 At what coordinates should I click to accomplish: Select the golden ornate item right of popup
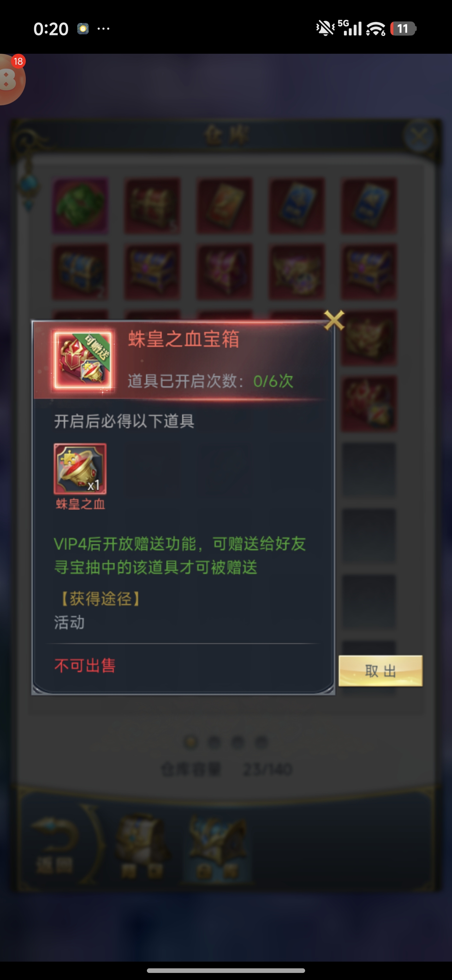tap(369, 337)
